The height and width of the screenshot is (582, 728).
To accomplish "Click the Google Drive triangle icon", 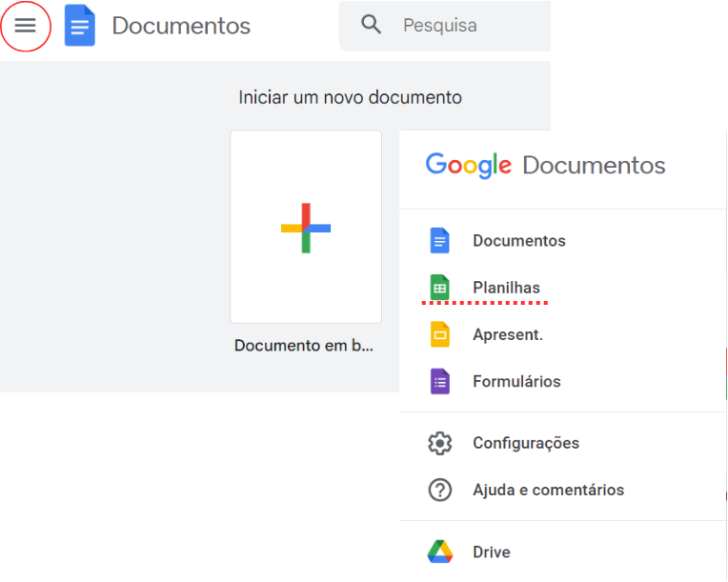I will 439,552.
